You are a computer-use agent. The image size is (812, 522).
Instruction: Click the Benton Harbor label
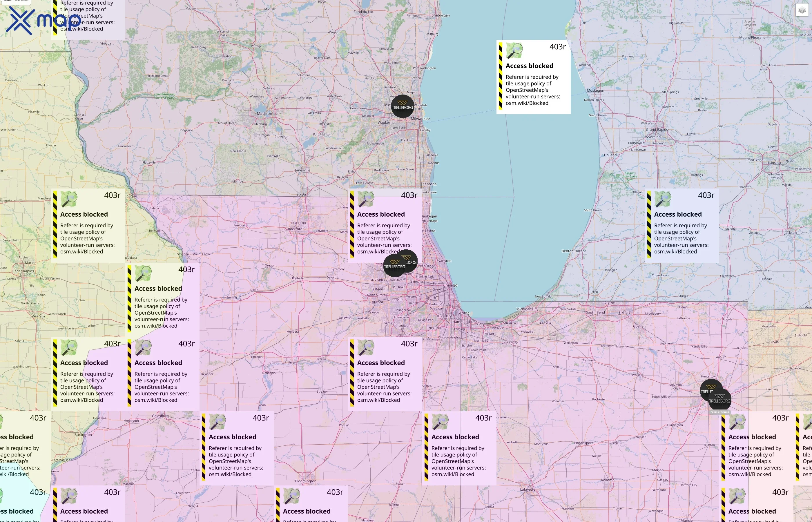point(574,251)
